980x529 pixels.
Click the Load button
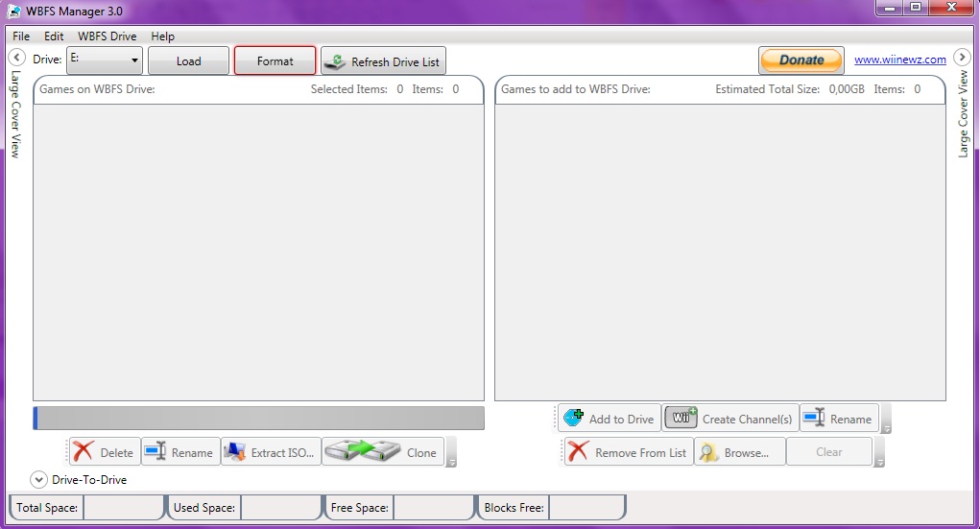pos(188,60)
